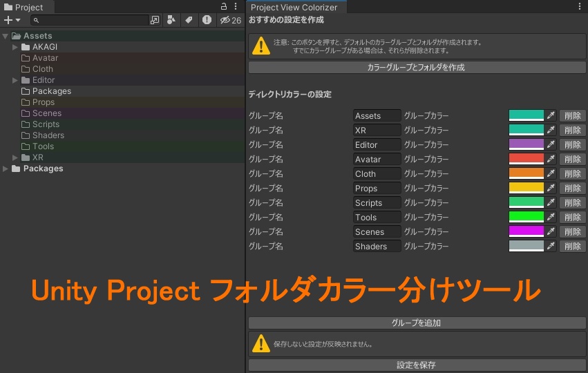Viewport: 588px width, 373px height.
Task: Click eyedropper for the XR group
Action: pos(551,130)
